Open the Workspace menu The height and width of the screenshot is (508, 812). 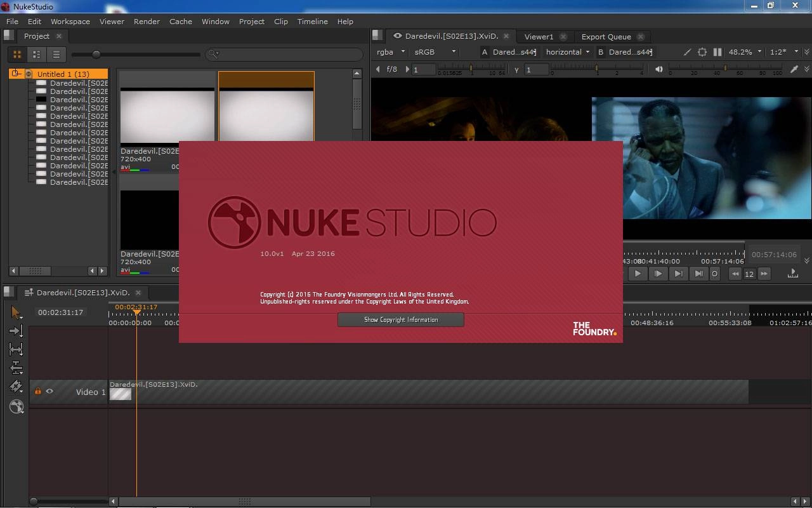pyautogui.click(x=70, y=21)
